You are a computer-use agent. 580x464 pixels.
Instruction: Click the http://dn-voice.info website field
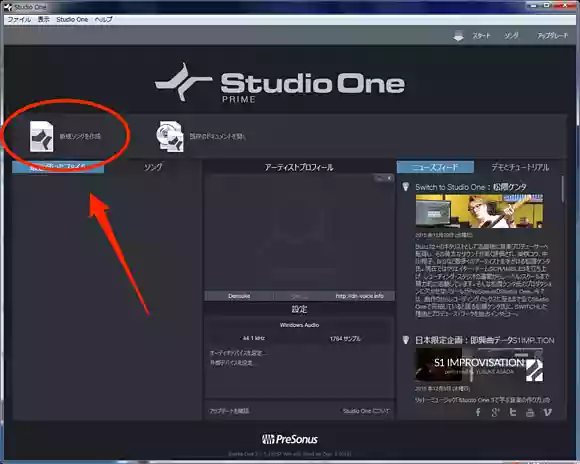pos(360,296)
